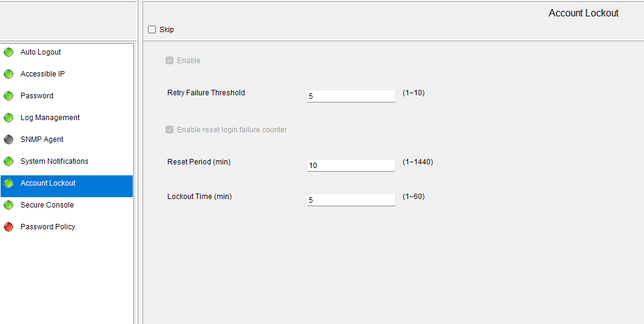Click the green status icon beside System Notifications

(x=8, y=161)
